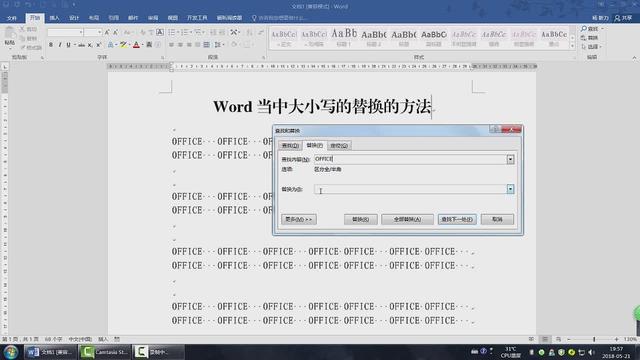Viewport: 640px width, 360px height.
Task: Collapse the ribbon with the caret arrow
Action: [634, 58]
